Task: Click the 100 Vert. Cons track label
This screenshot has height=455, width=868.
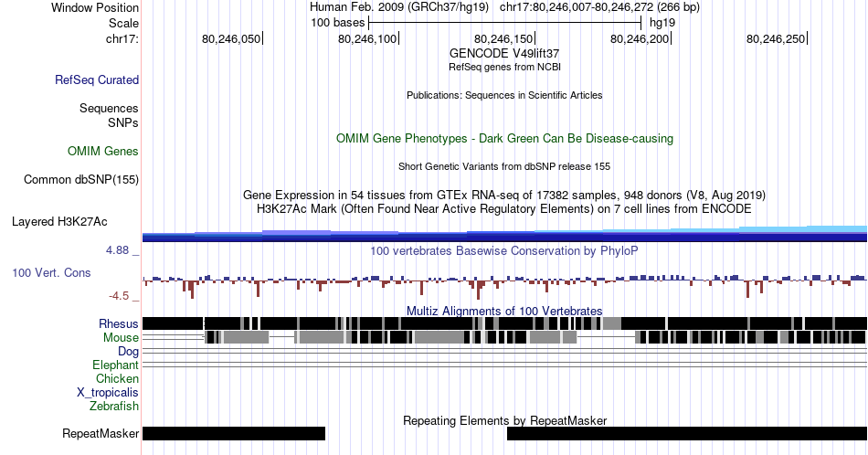Action: point(51,272)
